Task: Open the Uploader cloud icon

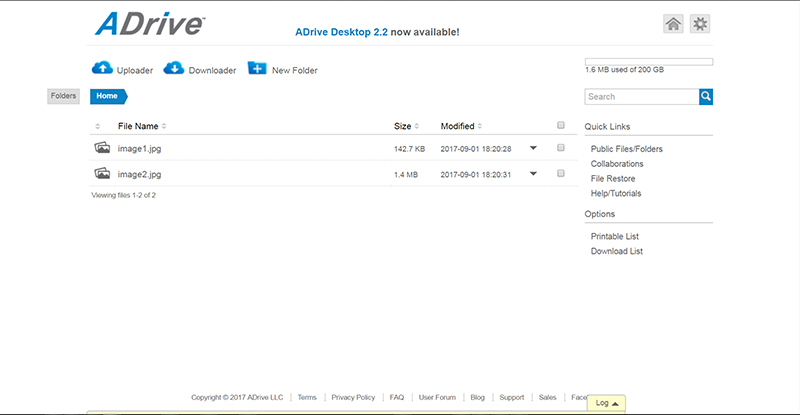Action: (x=102, y=68)
